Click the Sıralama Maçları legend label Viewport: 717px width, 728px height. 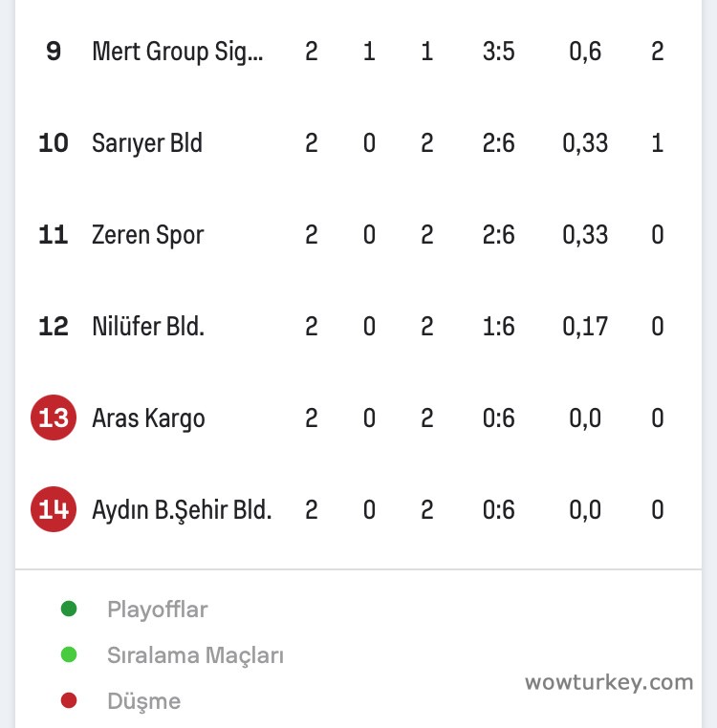195,655
